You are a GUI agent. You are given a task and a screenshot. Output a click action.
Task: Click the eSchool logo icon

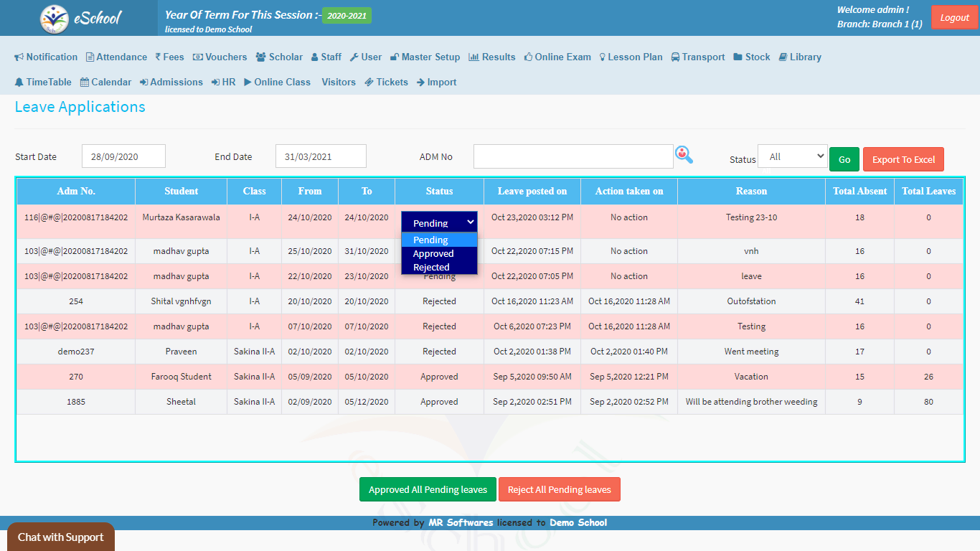[x=55, y=19]
